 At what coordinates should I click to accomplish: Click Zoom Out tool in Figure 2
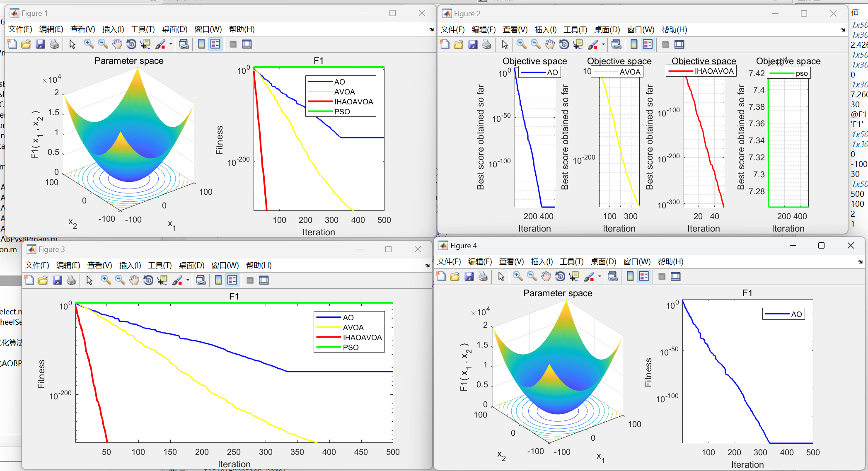pyautogui.click(x=535, y=44)
